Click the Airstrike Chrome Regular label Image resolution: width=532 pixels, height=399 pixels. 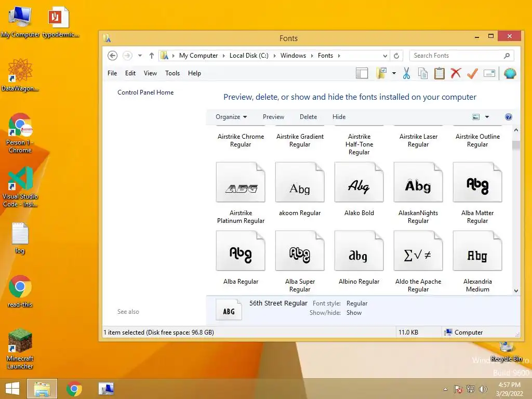(241, 140)
